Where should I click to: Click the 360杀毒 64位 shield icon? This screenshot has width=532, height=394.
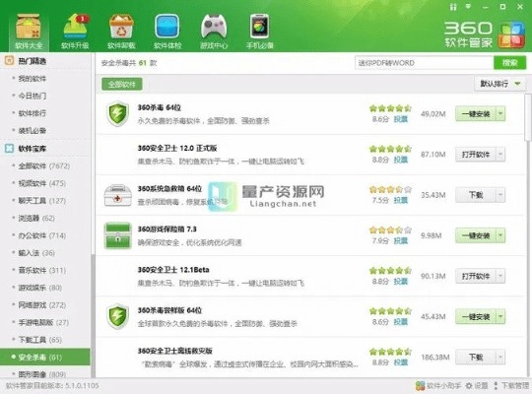click(x=117, y=113)
